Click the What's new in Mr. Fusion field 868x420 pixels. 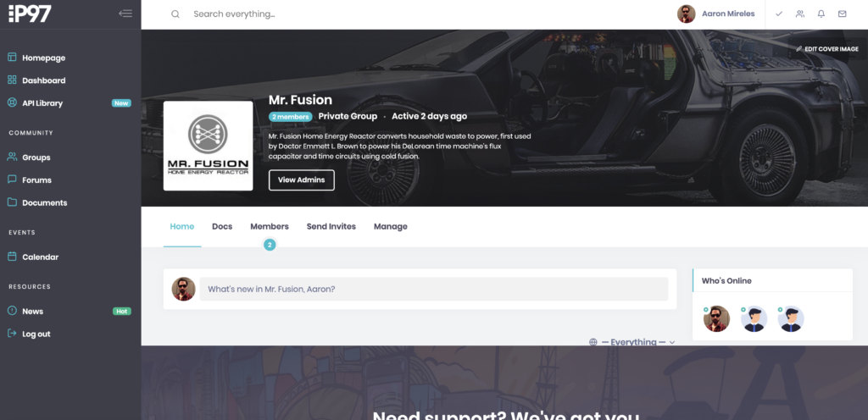(433, 289)
